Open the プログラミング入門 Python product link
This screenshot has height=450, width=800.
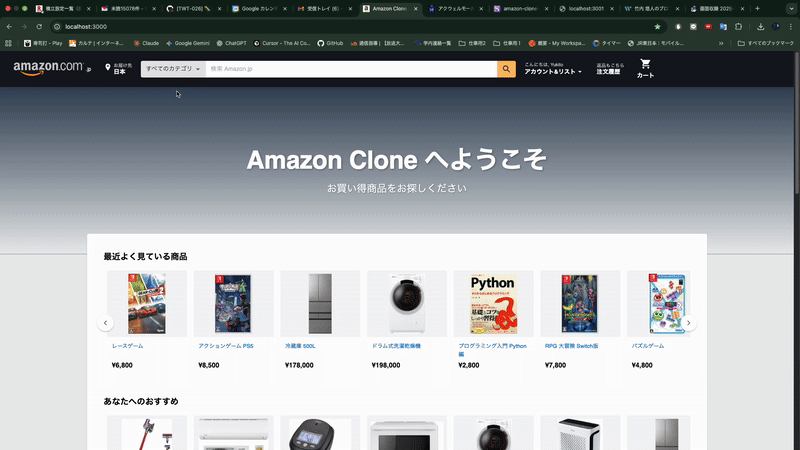pos(492,349)
